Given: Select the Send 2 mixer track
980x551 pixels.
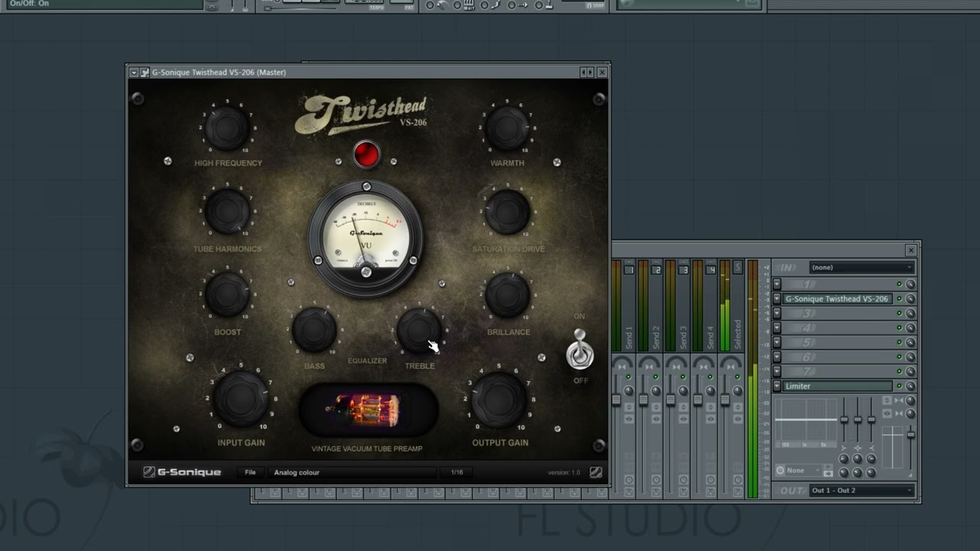Looking at the screenshot, I should pos(651,306).
